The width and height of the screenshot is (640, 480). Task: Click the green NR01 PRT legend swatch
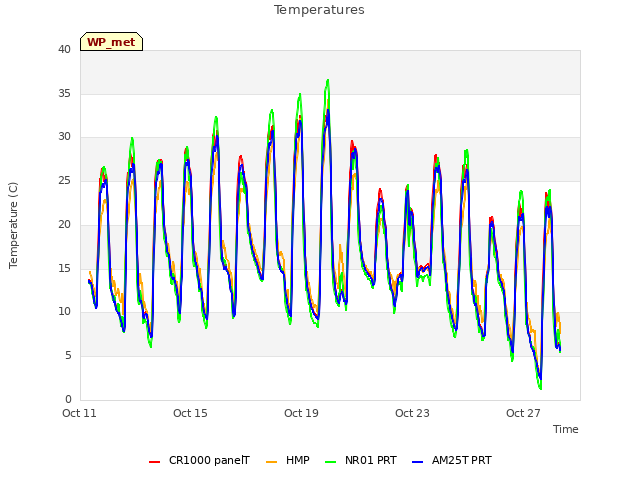331,462
